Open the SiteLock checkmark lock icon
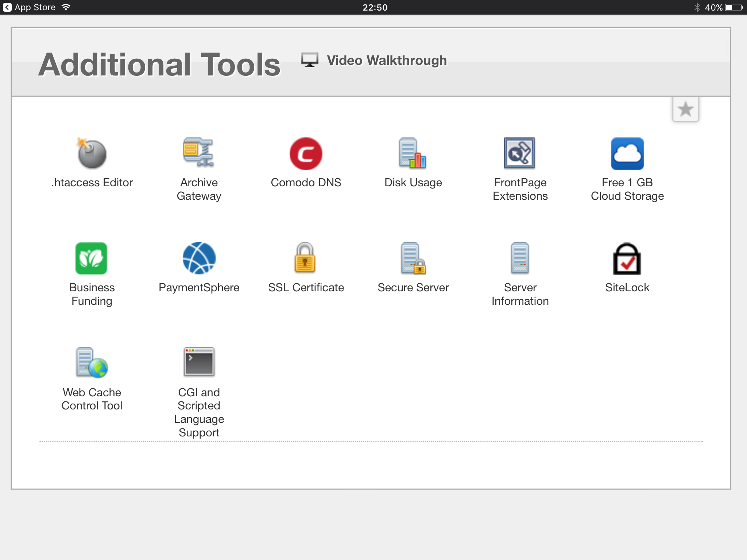This screenshot has height=560, width=747. tap(627, 259)
